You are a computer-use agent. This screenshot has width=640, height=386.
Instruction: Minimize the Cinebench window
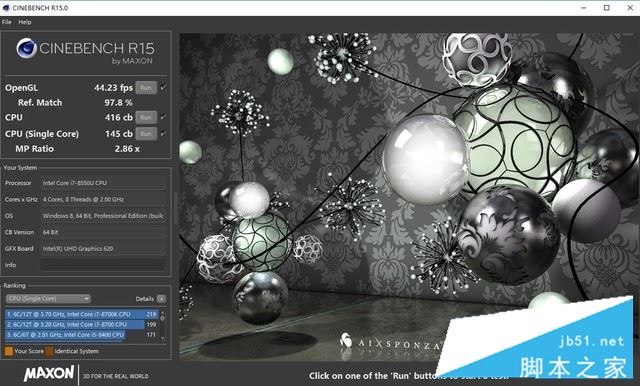click(584, 8)
